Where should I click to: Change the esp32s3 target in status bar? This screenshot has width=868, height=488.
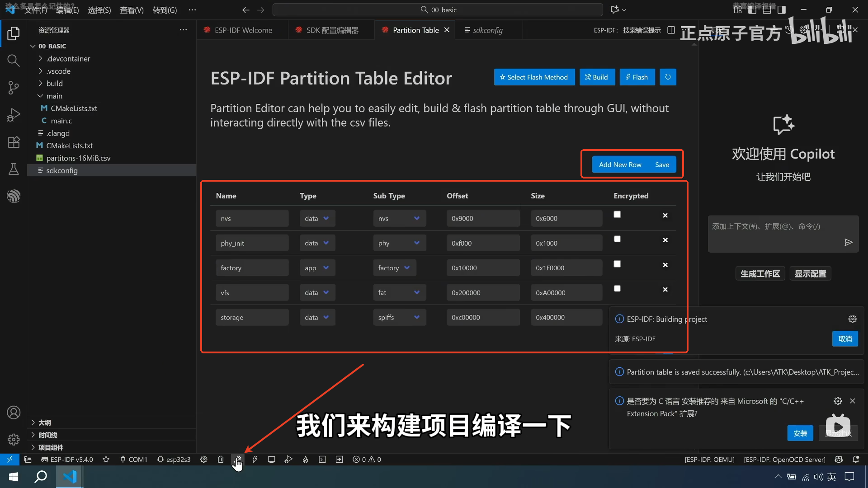tap(174, 460)
